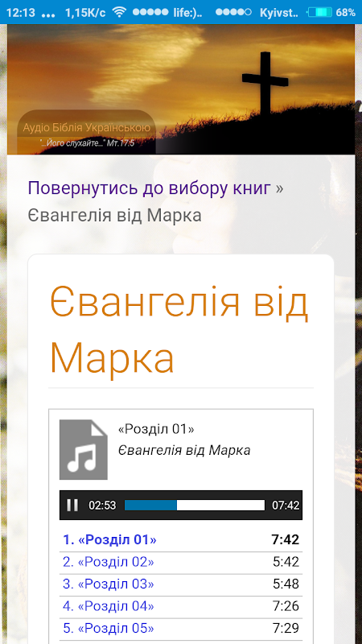Seek within the audio progress bar
Viewport: 362px width, 644px height.
pos(195,506)
